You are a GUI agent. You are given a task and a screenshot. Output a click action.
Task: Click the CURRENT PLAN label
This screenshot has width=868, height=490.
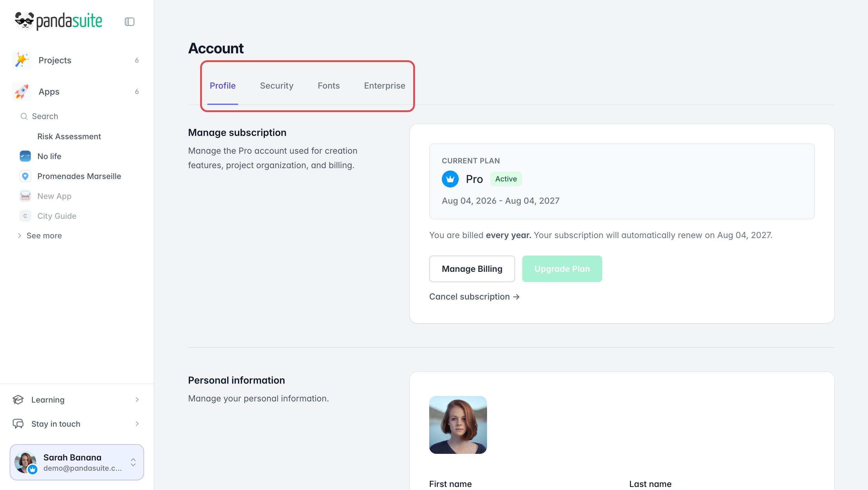tap(471, 161)
